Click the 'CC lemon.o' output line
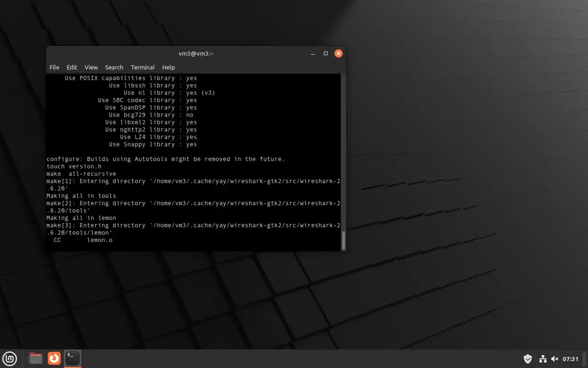588x368 pixels. tap(83, 240)
